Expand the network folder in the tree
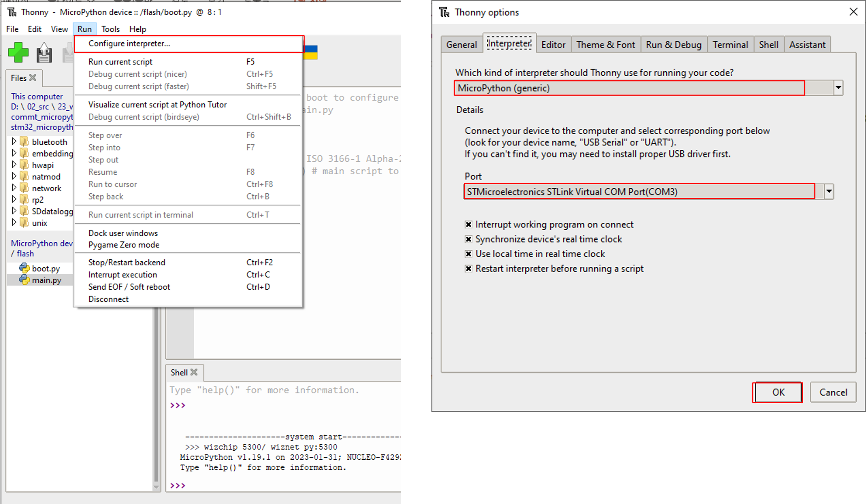The image size is (866, 504). click(14, 188)
